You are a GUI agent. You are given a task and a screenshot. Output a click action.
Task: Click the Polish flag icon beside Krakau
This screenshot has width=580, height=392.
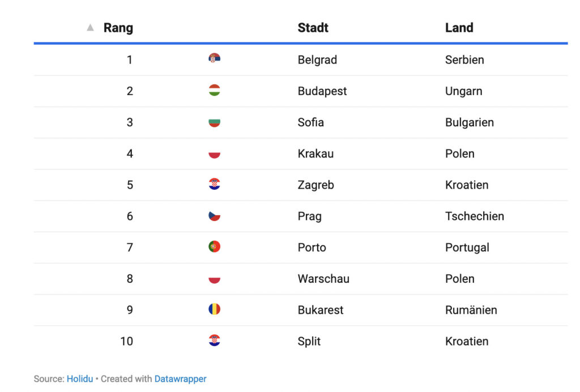pos(214,153)
